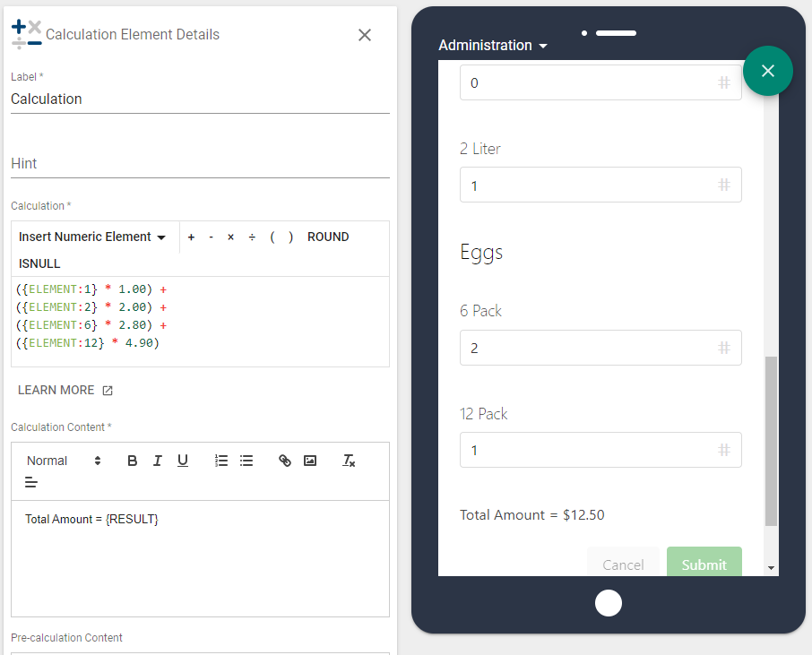This screenshot has width=812, height=655.
Task: Insert the ISNULL function
Action: point(39,263)
